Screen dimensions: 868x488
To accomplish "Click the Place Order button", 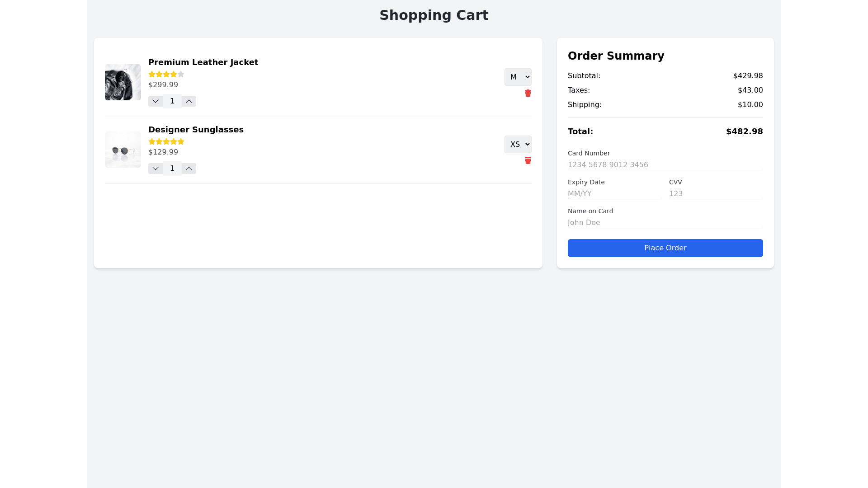I will [665, 248].
